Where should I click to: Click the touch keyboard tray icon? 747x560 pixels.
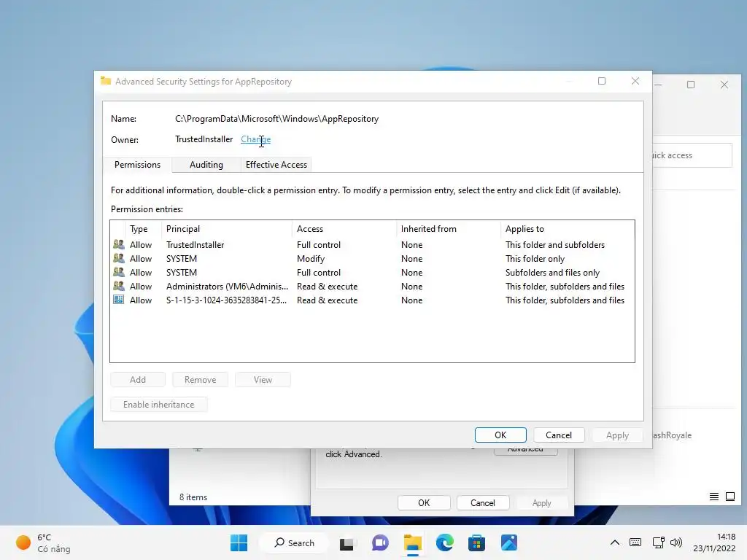coord(635,542)
